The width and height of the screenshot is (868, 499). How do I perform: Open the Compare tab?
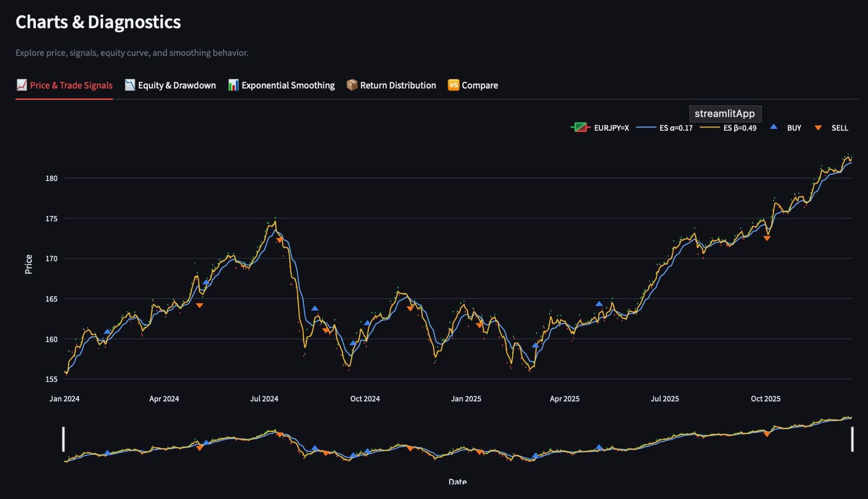[480, 85]
